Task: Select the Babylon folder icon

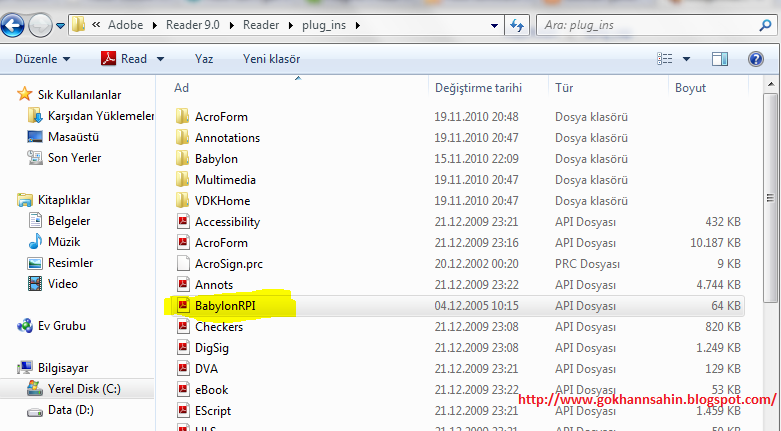Action: (x=183, y=158)
